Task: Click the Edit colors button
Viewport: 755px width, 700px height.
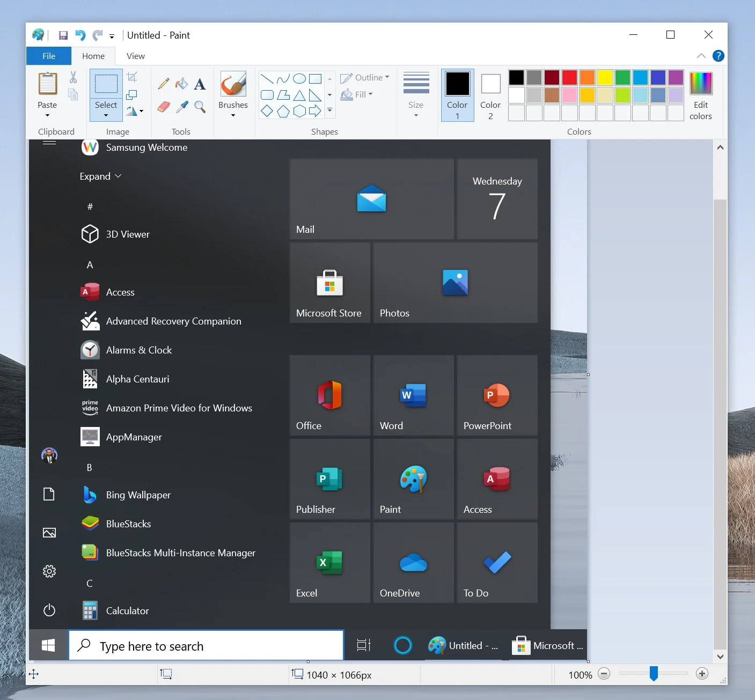Action: tap(700, 95)
